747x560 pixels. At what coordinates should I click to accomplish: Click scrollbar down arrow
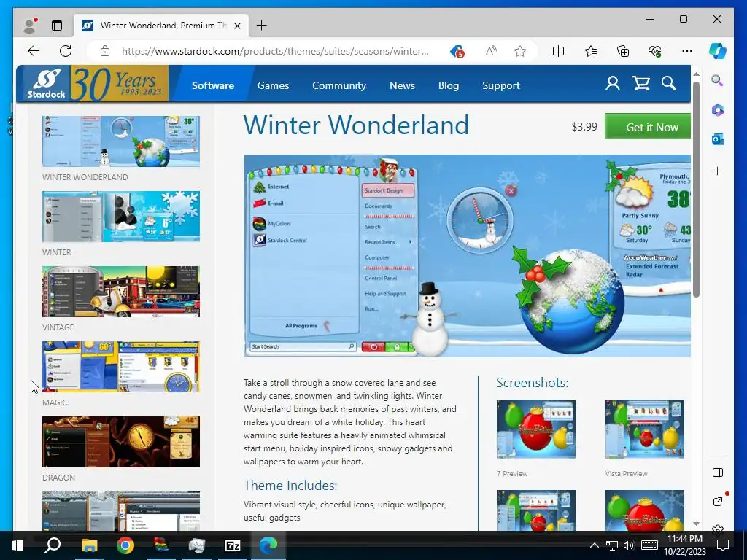click(x=696, y=524)
